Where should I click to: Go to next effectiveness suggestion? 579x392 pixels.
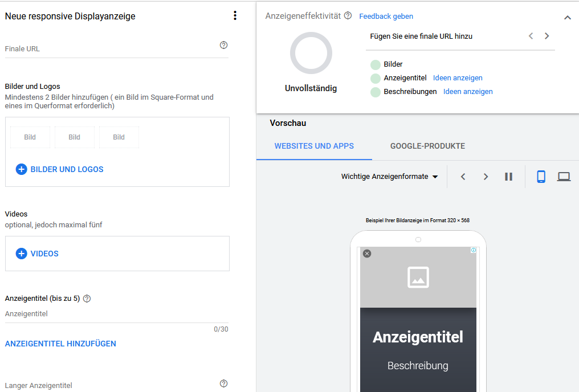(547, 36)
